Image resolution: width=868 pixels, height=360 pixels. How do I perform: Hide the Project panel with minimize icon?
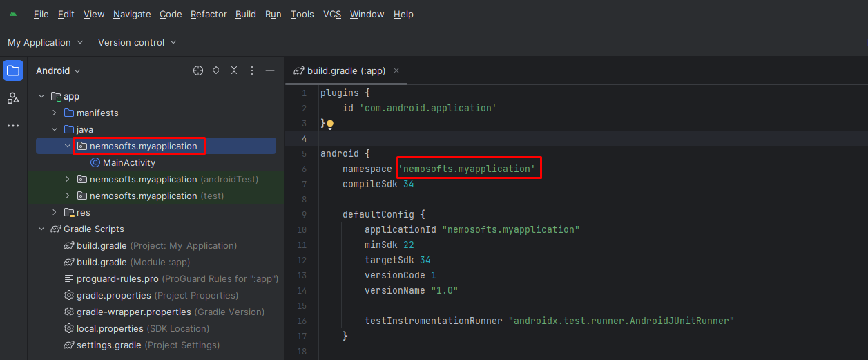pos(270,70)
